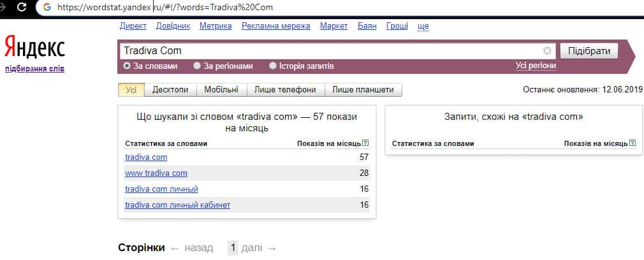Click the left panel 'Статистика за словами' header
Image resolution: width=644 pixels, height=260 pixels.
click(166, 144)
